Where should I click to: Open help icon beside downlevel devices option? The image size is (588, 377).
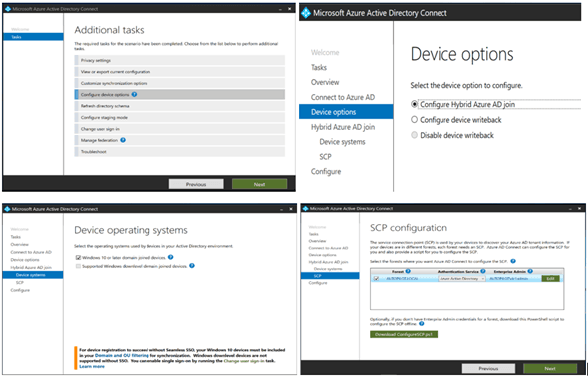coord(192,266)
